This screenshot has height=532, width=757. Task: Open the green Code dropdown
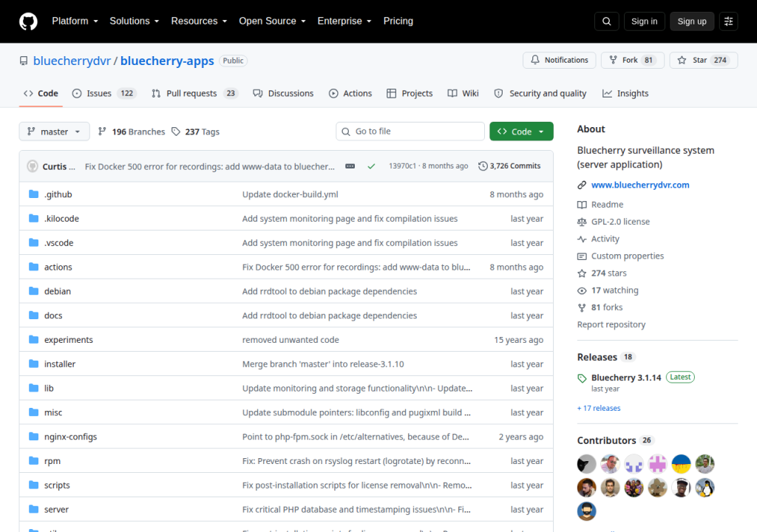pos(521,132)
